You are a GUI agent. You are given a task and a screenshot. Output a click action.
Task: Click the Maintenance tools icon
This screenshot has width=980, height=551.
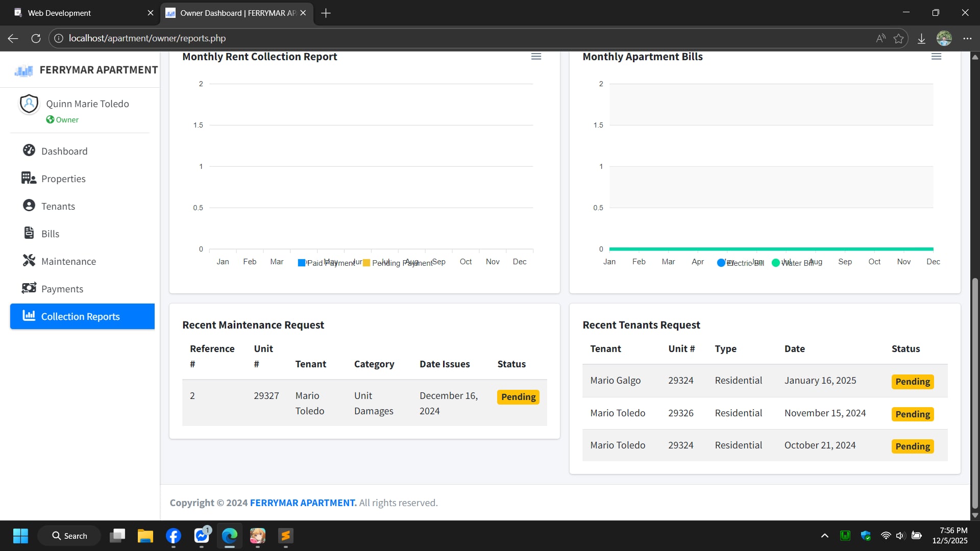coord(29,261)
